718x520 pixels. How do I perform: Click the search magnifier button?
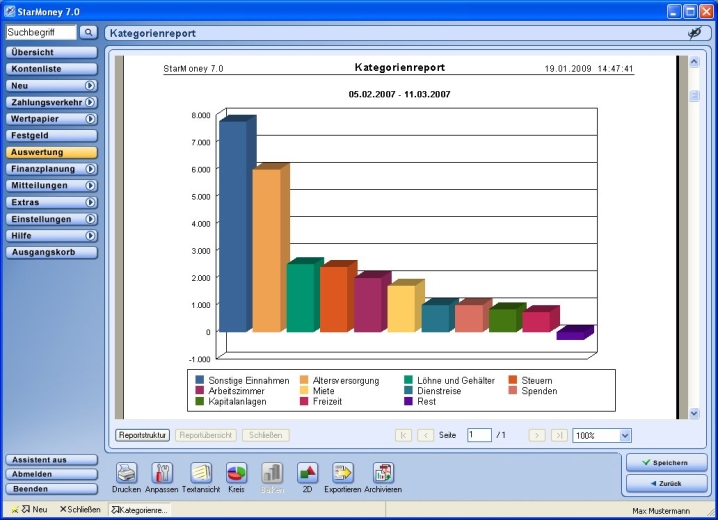pyautogui.click(x=88, y=33)
